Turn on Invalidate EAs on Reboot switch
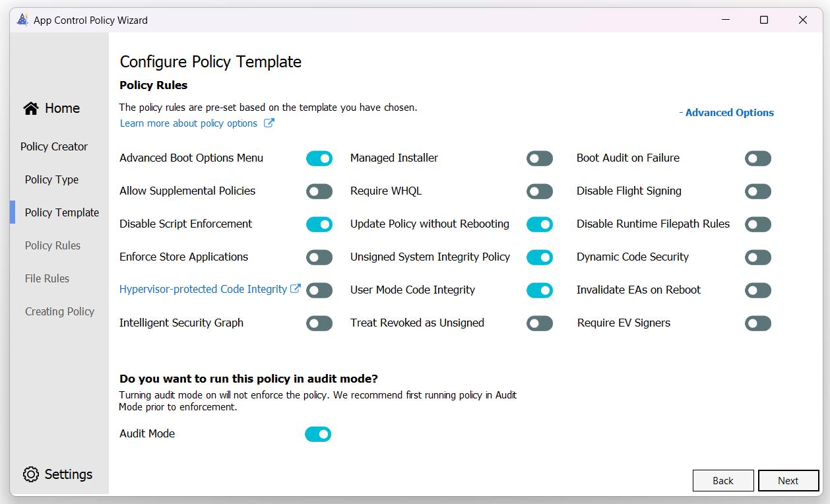This screenshot has width=830, height=504. pyautogui.click(x=758, y=290)
